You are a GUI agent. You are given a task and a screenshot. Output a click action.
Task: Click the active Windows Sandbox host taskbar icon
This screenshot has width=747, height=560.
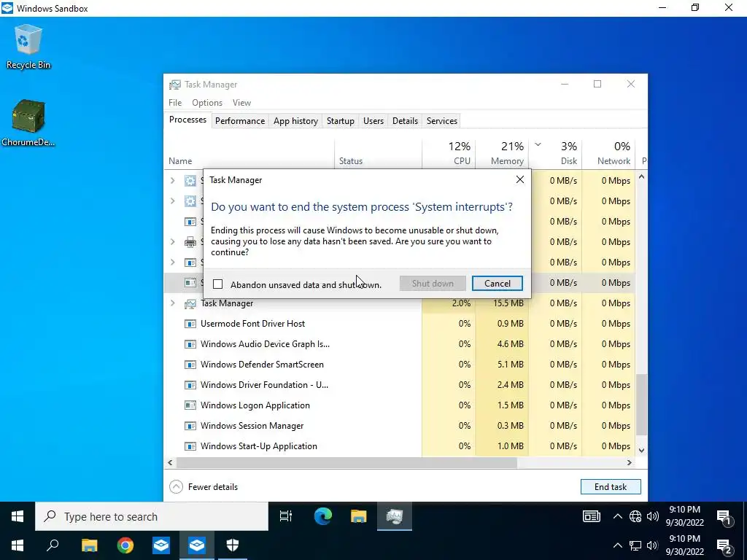click(197, 545)
